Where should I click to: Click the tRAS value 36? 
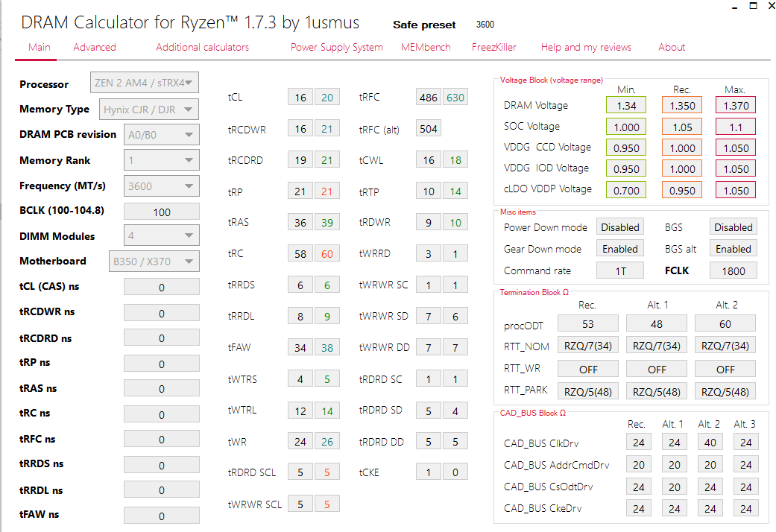[x=300, y=223]
